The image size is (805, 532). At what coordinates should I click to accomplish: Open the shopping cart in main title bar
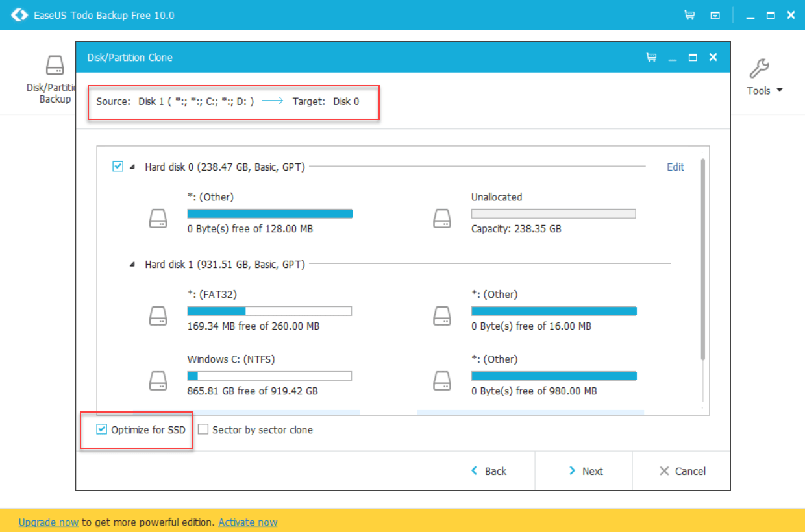click(689, 15)
